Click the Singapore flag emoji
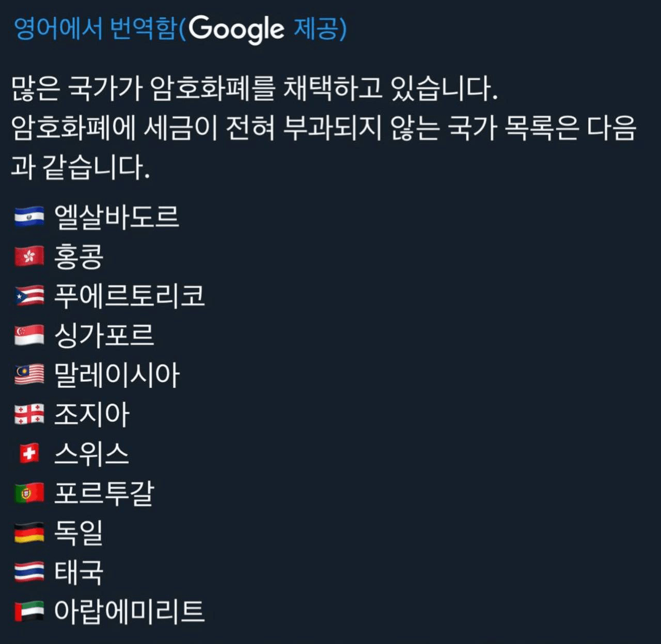This screenshot has width=661, height=644. (x=29, y=335)
